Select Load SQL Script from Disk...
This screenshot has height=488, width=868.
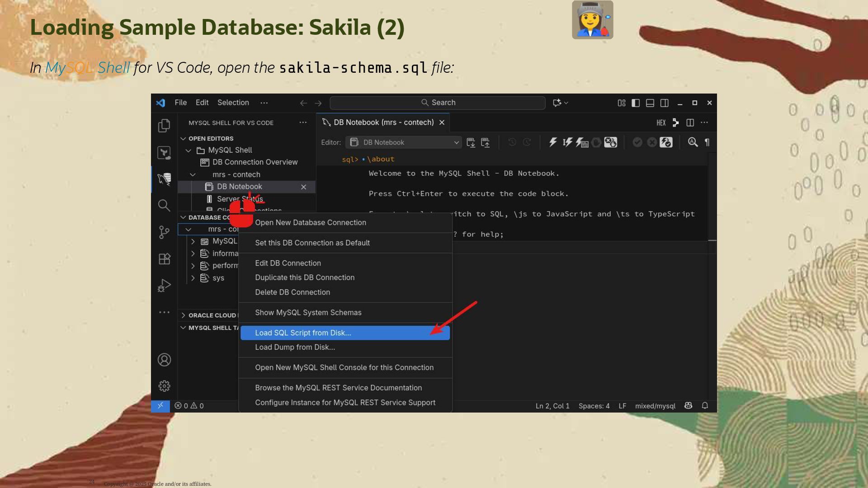click(x=303, y=333)
